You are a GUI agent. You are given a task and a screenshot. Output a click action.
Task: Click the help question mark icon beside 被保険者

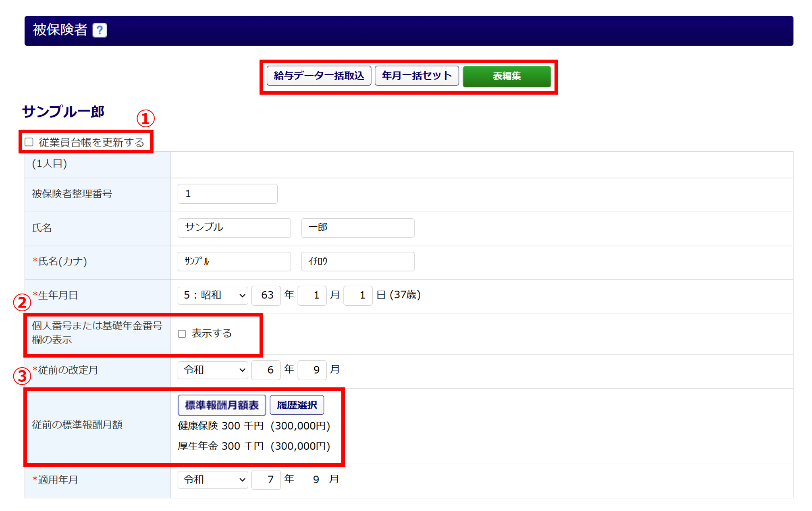[100, 30]
